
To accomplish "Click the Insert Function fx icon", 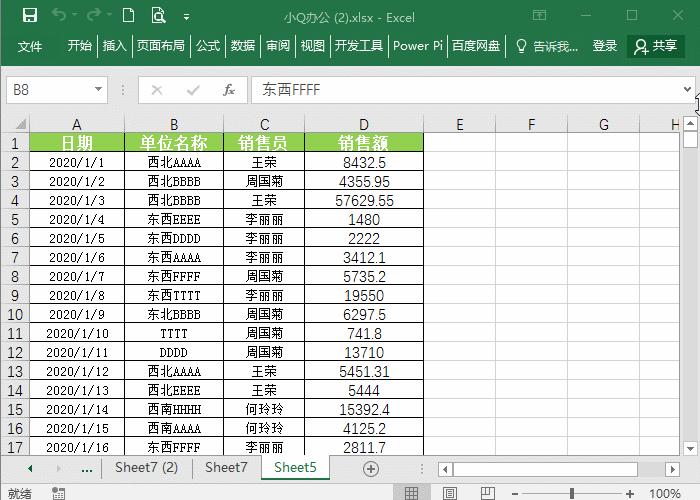I will click(229, 90).
